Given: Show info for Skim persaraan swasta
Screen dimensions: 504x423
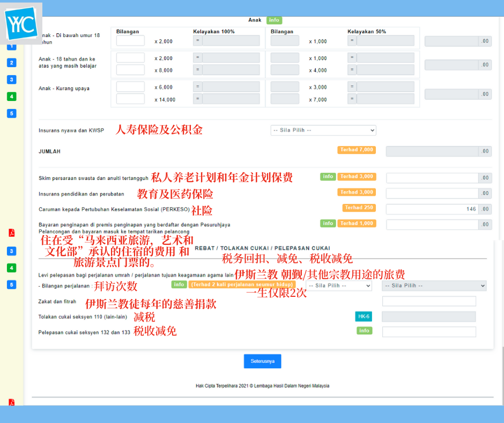Looking at the screenshot, I should [x=328, y=177].
